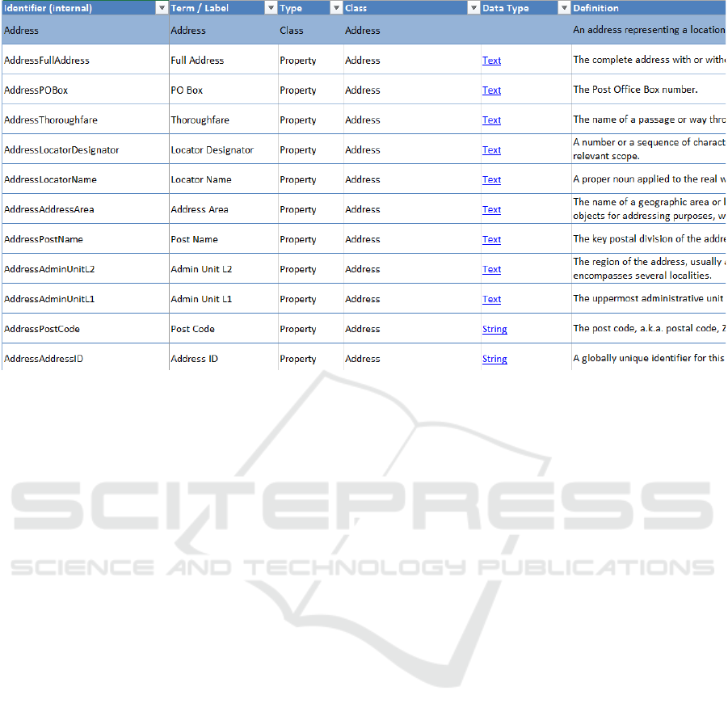
Task: Click the Text link for AddressPostName
Action: (x=491, y=240)
